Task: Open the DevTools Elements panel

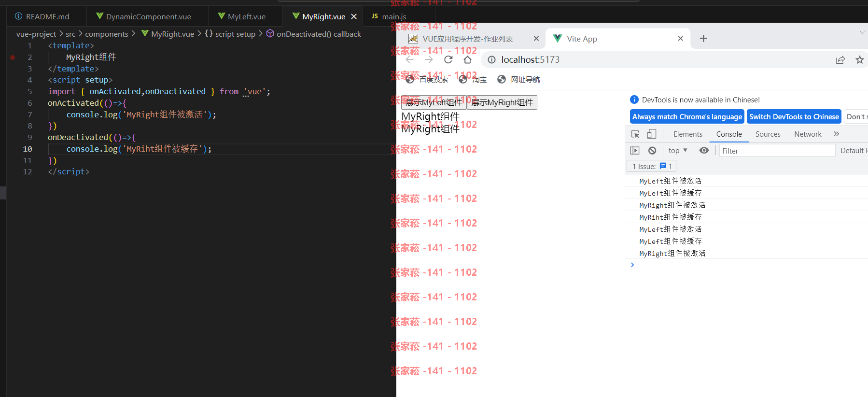Action: coord(688,134)
